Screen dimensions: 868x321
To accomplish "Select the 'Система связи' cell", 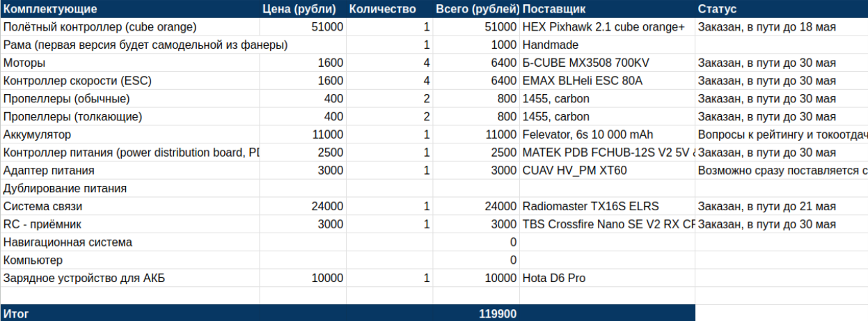I will [x=129, y=206].
